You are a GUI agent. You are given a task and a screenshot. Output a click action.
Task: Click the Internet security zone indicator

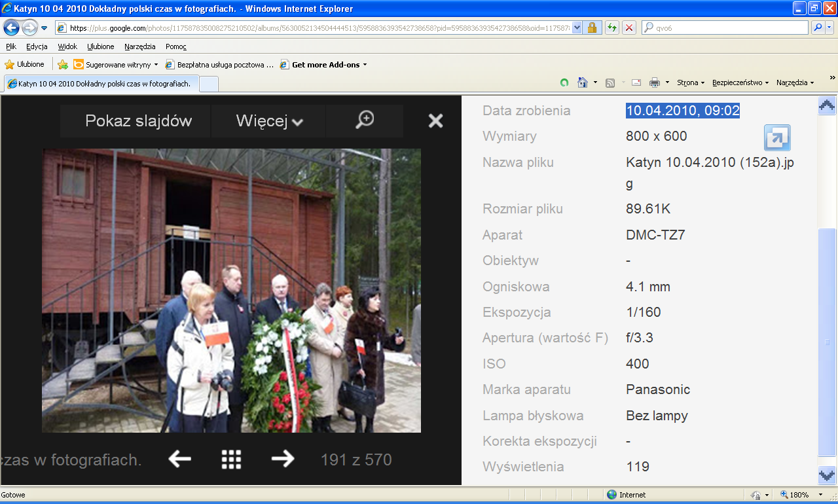click(627, 495)
